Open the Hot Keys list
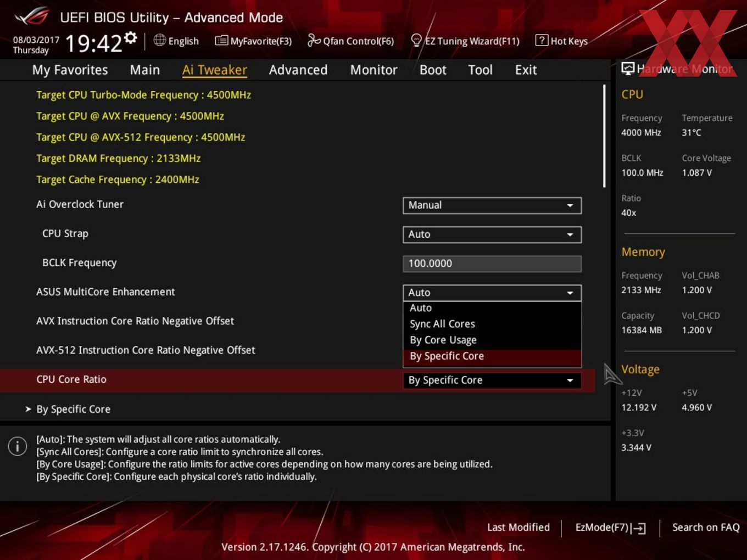Image resolution: width=747 pixels, height=560 pixels. 562,41
